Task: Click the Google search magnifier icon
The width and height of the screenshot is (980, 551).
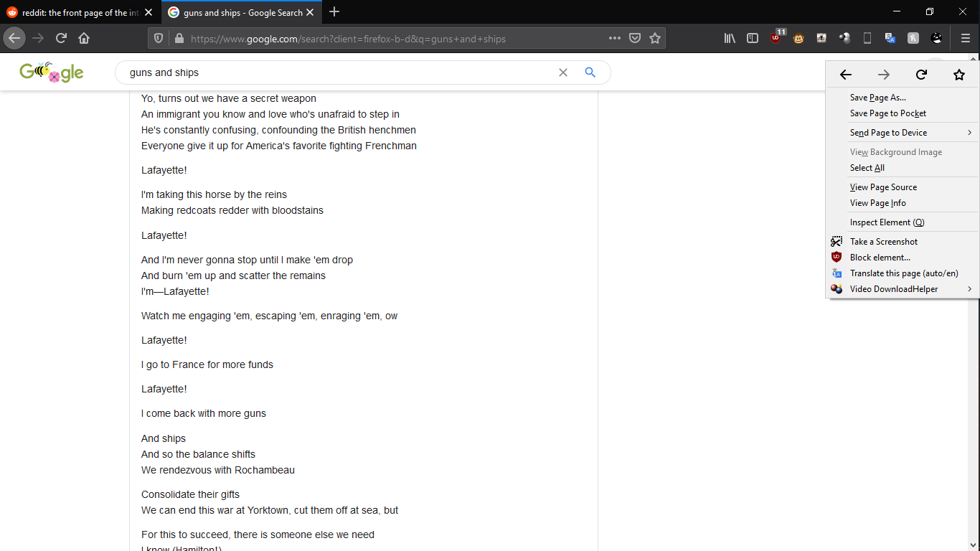Action: 590,72
